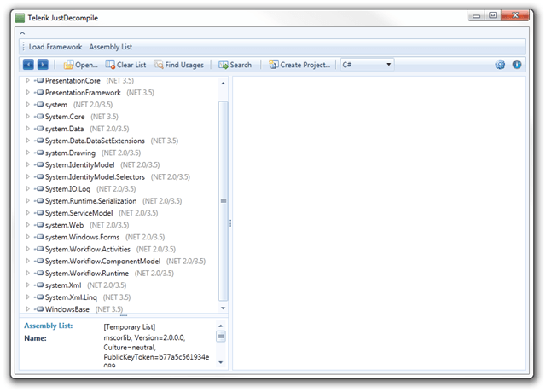Viewport: 546px width, 392px height.
Task: Select System.IdentityModel in the tree
Action: [79, 164]
